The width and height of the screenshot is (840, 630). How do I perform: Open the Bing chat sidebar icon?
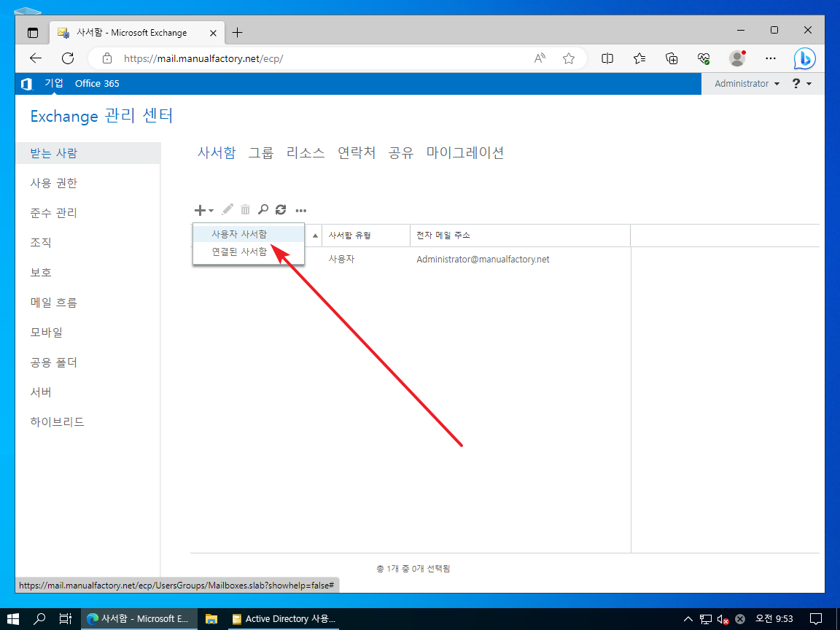(804, 58)
